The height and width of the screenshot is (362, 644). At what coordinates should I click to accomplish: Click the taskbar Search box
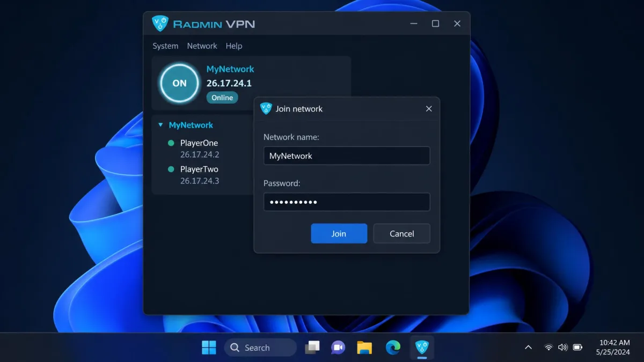tap(260, 348)
